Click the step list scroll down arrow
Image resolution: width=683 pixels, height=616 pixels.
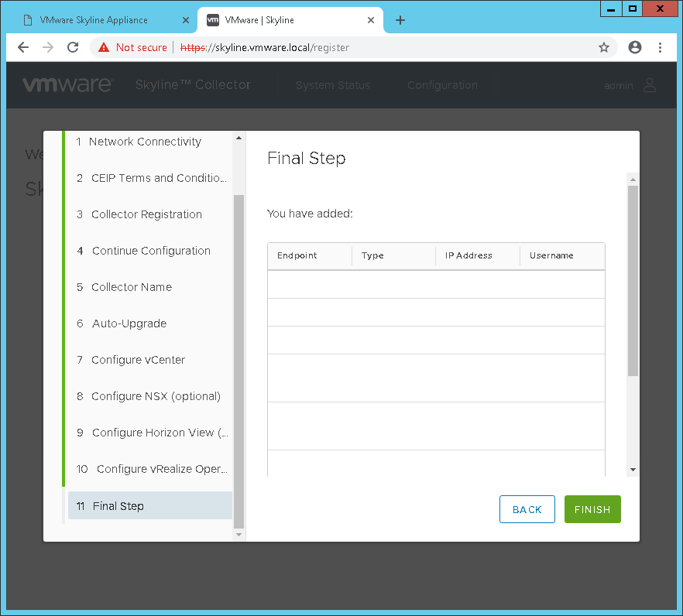[x=239, y=535]
